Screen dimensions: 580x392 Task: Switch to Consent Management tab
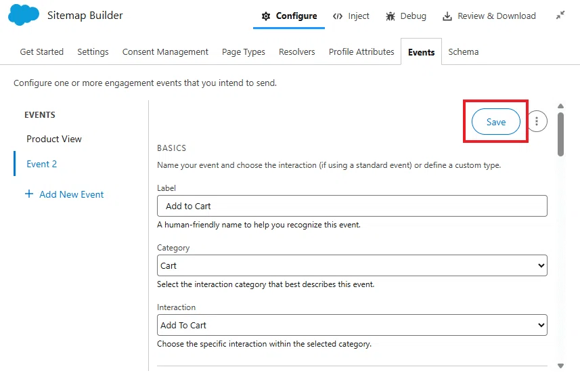(x=165, y=52)
